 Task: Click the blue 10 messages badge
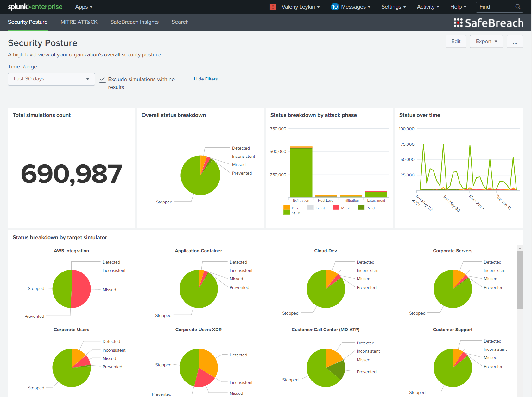coord(335,7)
